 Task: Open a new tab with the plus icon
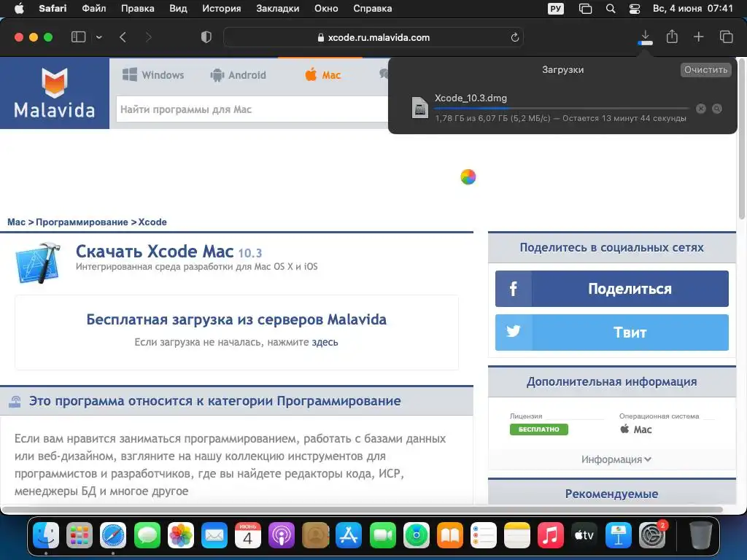coord(698,36)
